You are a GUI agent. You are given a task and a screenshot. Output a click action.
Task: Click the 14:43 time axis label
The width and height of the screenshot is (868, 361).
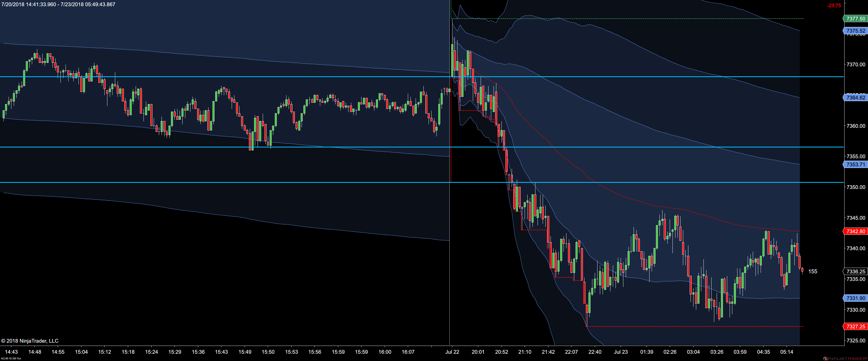pyautogui.click(x=11, y=352)
